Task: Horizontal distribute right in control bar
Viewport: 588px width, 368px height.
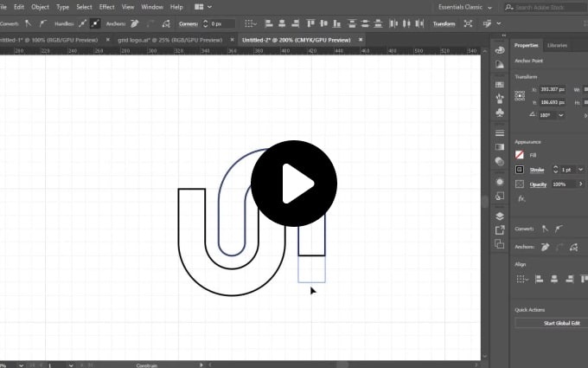Action: (x=419, y=23)
